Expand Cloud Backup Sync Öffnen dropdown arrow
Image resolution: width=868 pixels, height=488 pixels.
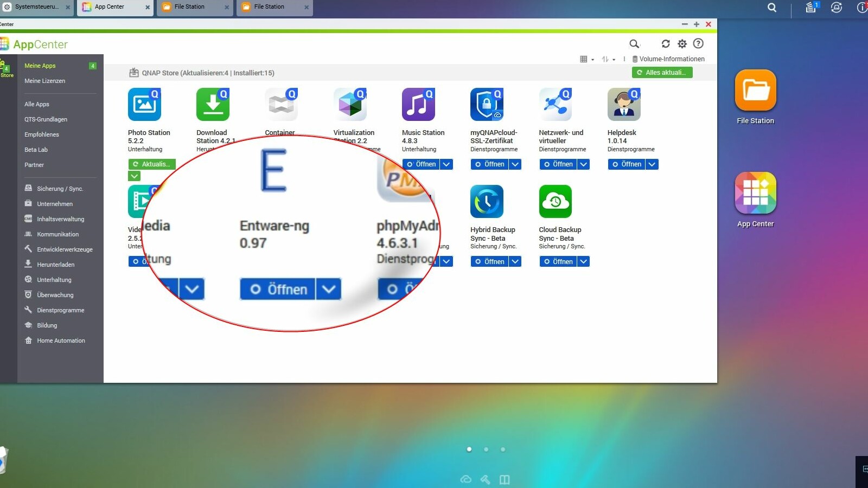click(583, 261)
